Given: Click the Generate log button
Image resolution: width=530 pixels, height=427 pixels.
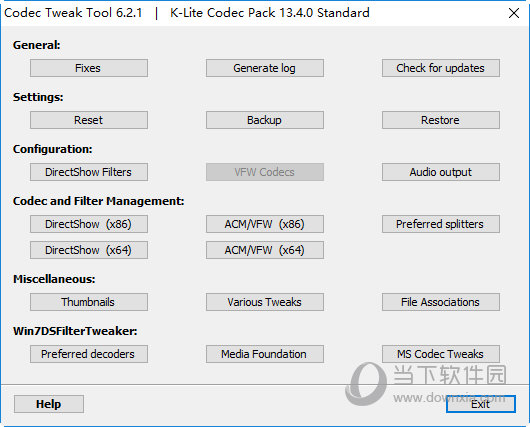Looking at the screenshot, I should tap(265, 68).
